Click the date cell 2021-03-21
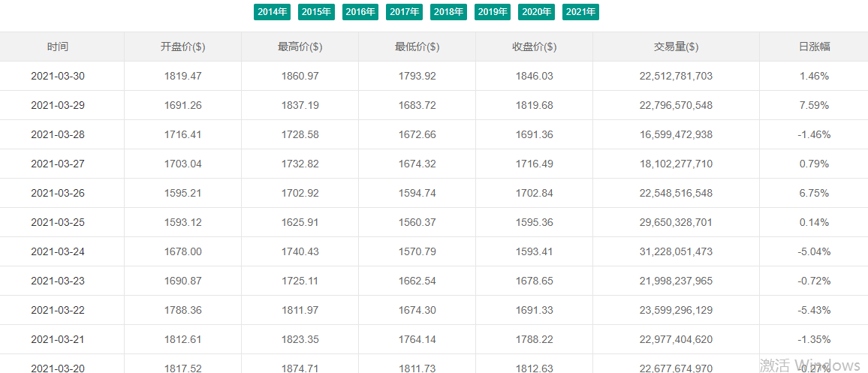 (58, 339)
